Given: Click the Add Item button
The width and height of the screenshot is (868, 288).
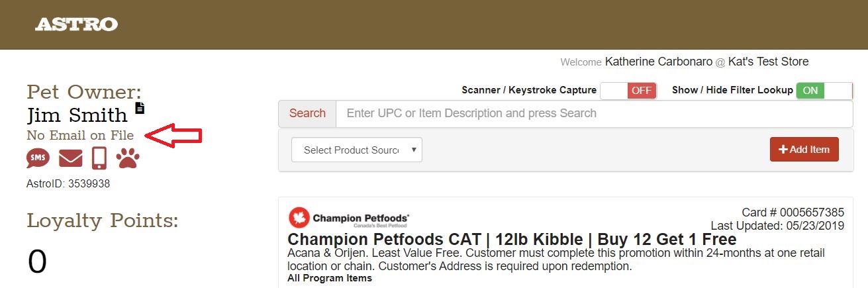Looking at the screenshot, I should pyautogui.click(x=804, y=150).
